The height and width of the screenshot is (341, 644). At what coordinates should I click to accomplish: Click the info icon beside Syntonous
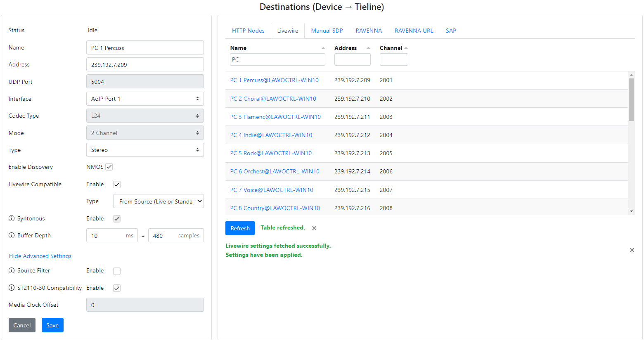(12, 218)
